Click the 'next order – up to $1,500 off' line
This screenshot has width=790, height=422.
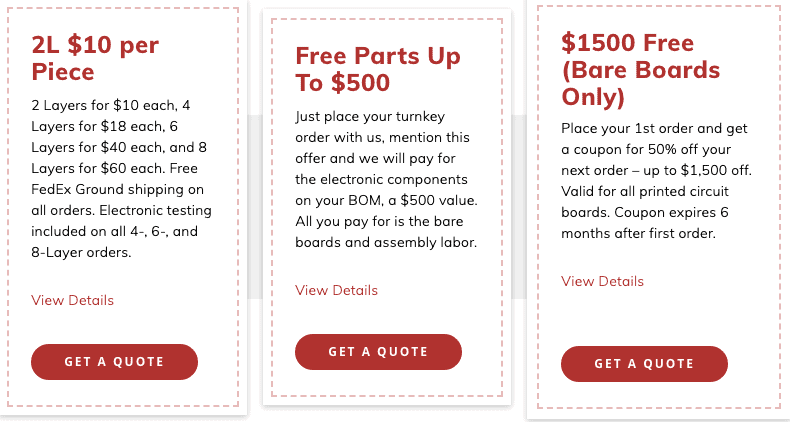[x=656, y=170]
